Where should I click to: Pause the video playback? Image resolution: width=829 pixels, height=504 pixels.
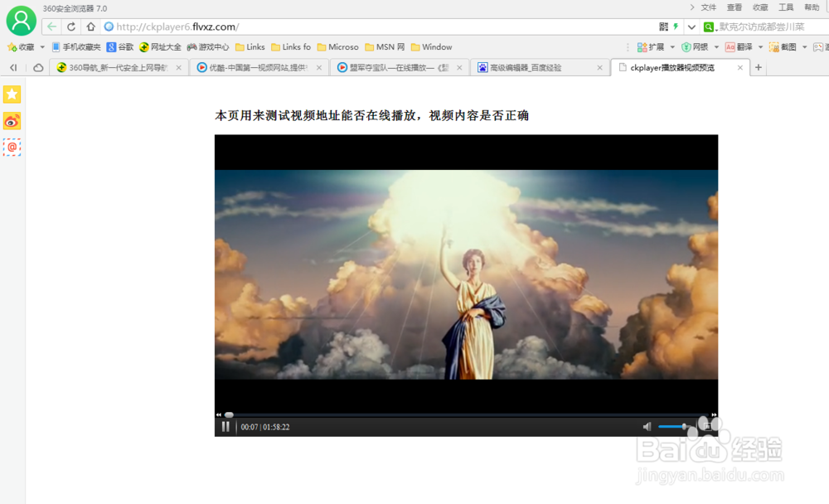(225, 427)
